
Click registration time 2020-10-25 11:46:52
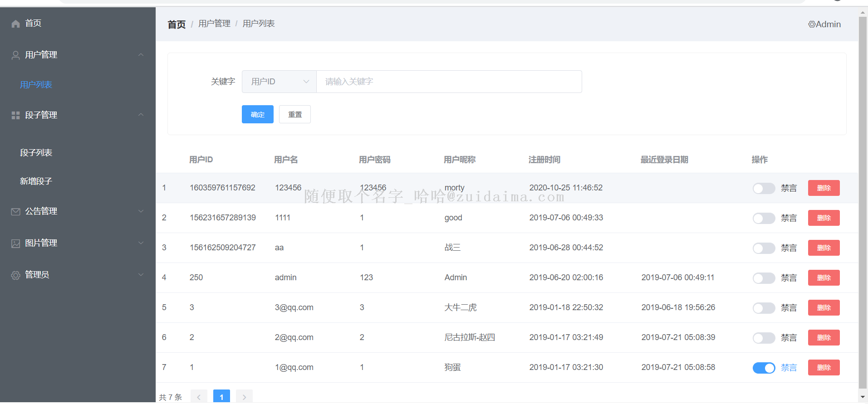click(x=566, y=188)
